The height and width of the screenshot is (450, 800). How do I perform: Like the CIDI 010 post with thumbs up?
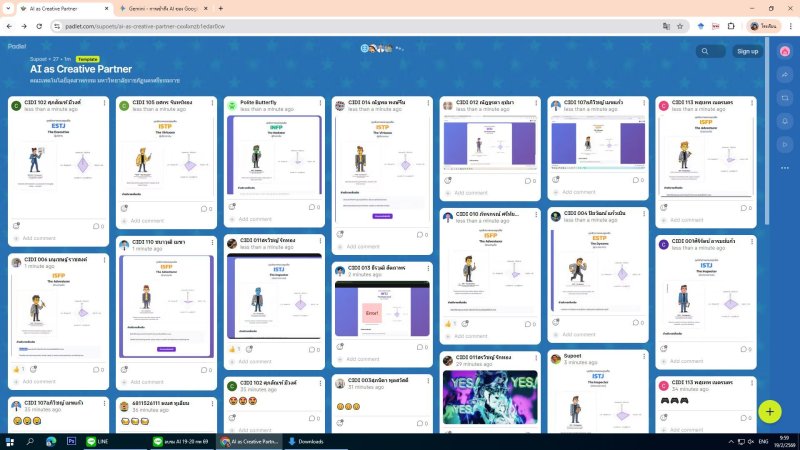449,324
